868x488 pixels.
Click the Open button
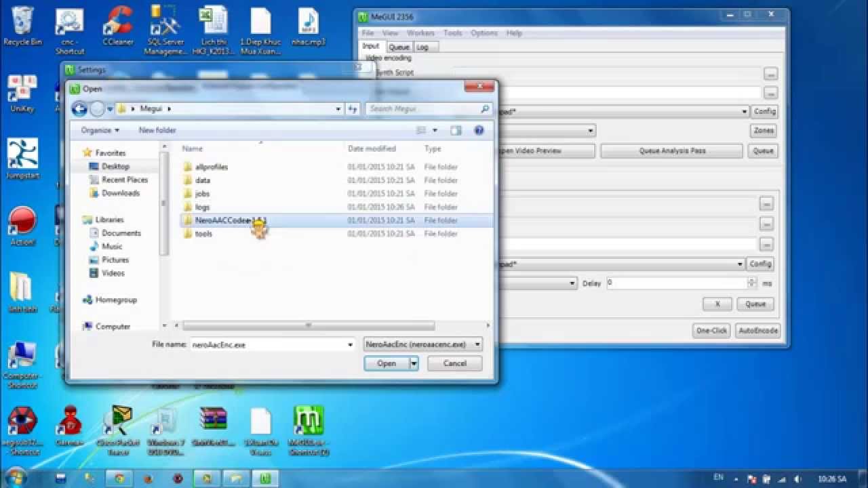coord(387,363)
